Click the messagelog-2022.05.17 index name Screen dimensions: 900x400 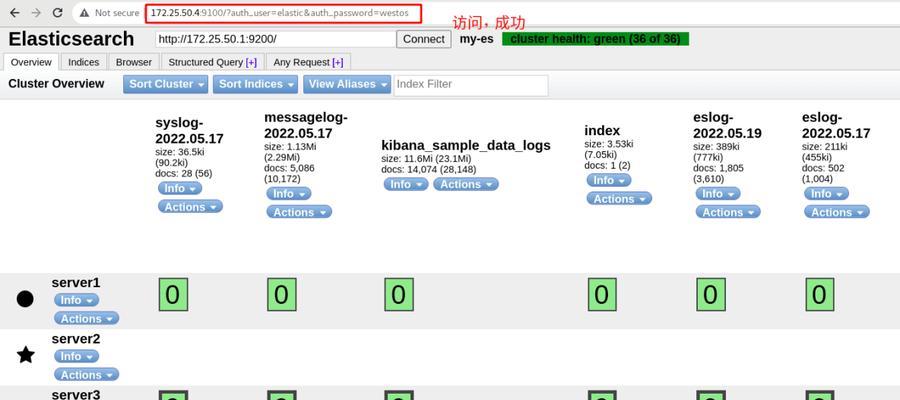pos(306,125)
